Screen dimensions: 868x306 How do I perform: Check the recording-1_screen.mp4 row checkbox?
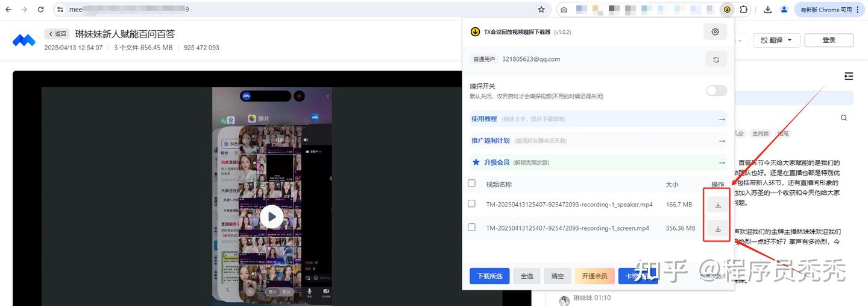pos(471,228)
